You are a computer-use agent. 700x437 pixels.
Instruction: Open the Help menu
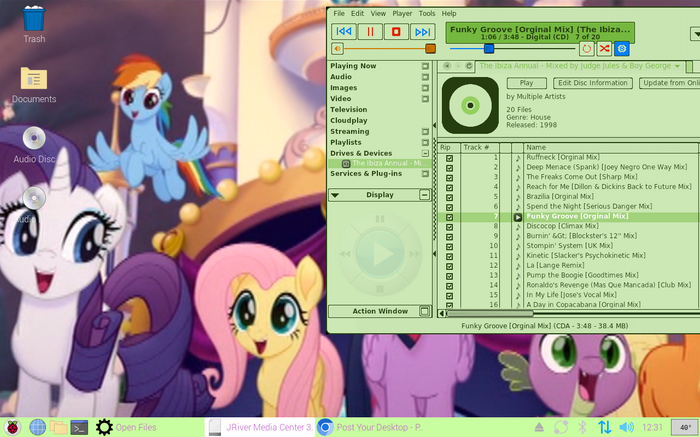click(x=449, y=13)
